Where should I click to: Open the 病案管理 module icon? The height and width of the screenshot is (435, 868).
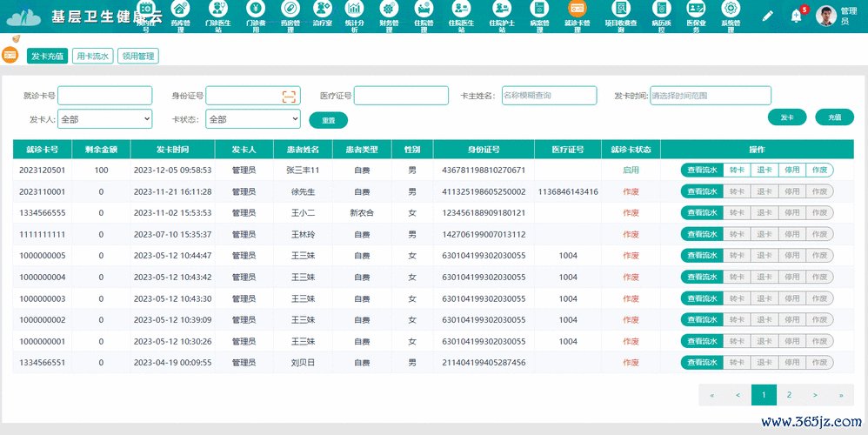click(539, 9)
